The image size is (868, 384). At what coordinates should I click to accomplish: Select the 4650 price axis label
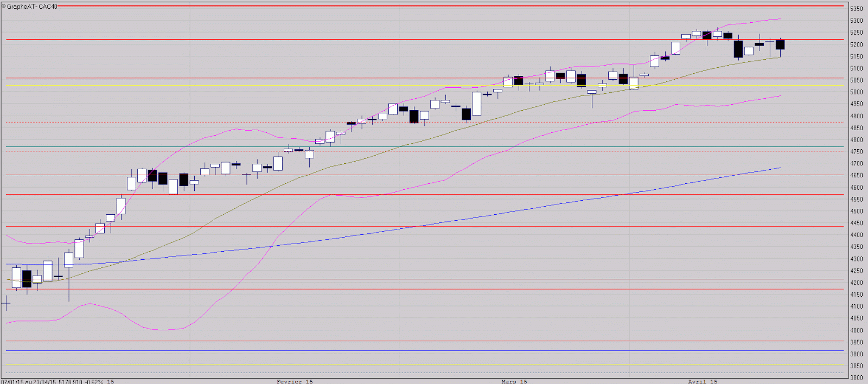point(857,176)
